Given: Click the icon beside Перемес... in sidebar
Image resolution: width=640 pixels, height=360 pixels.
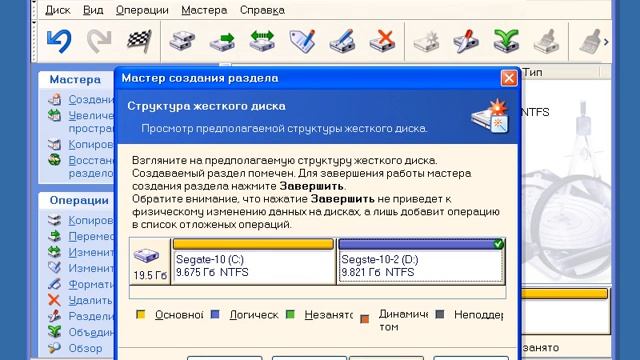Looking at the screenshot, I should [x=54, y=236].
